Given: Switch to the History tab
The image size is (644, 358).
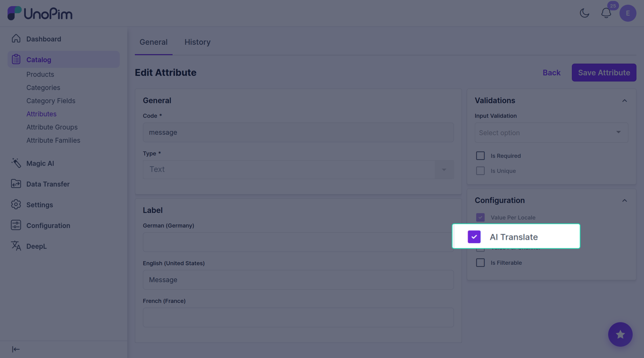Looking at the screenshot, I should click(x=197, y=42).
